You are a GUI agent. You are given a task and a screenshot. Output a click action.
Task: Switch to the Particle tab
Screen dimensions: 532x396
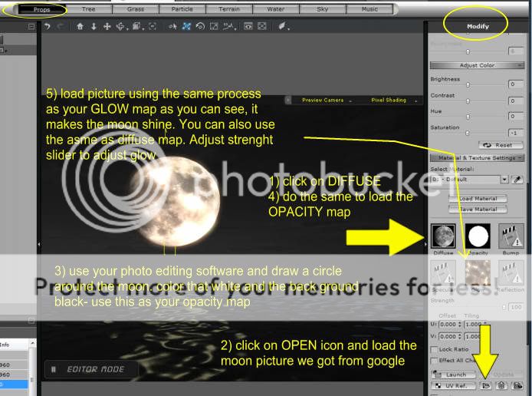click(x=182, y=9)
